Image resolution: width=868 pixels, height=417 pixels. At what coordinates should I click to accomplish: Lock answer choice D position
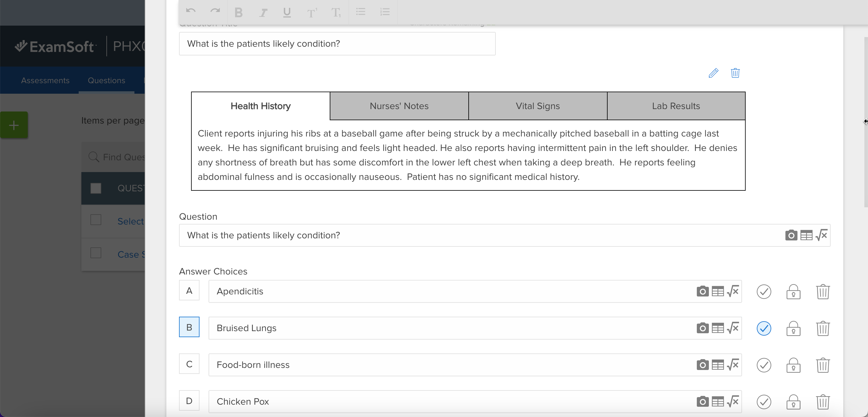pyautogui.click(x=793, y=402)
